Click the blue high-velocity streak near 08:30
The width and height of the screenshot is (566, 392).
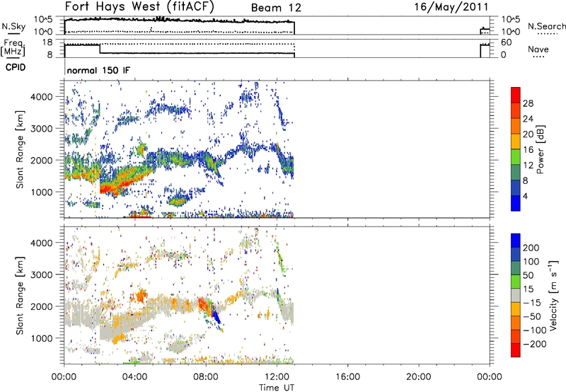[x=216, y=316]
